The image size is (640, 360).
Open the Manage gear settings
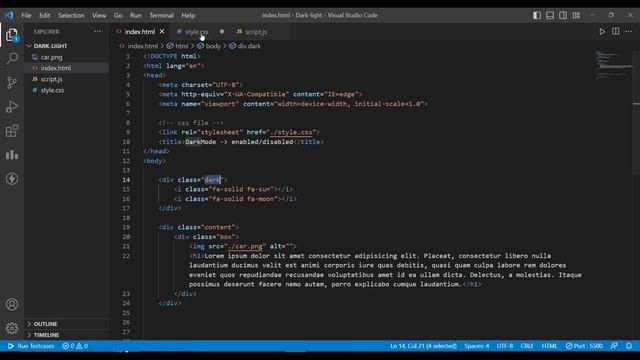(12, 328)
